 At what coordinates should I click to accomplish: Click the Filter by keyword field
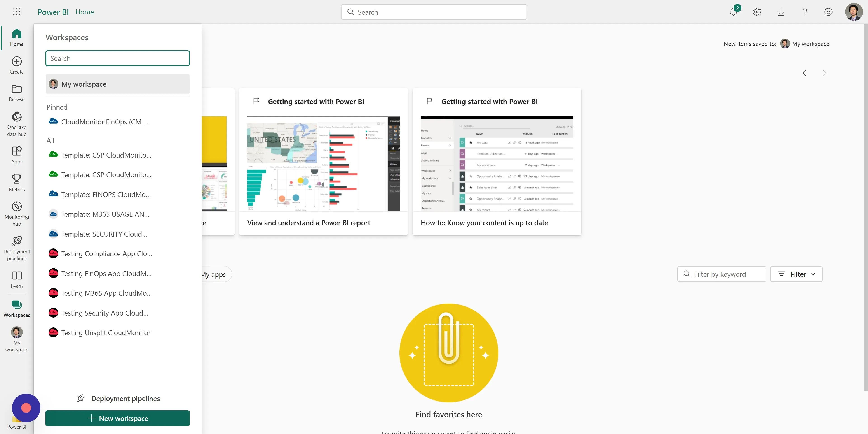point(721,274)
